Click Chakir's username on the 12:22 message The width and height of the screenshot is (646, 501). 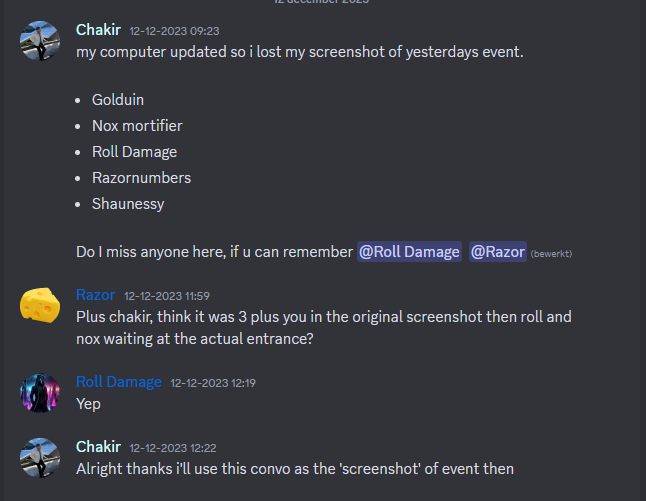point(98,446)
